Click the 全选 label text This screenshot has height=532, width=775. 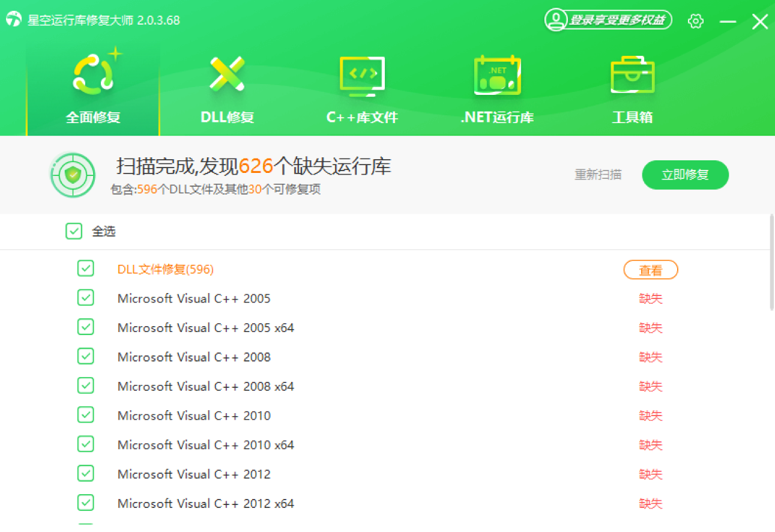click(x=103, y=231)
